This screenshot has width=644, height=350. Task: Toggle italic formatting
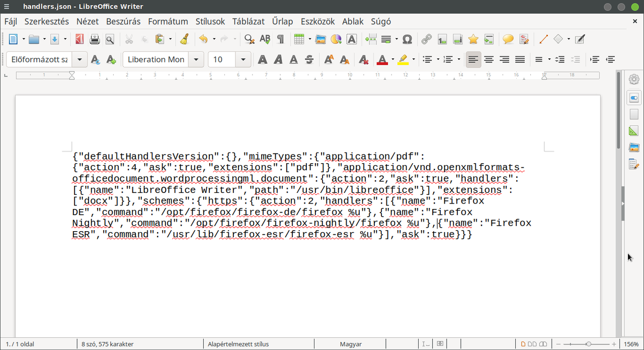(x=278, y=59)
